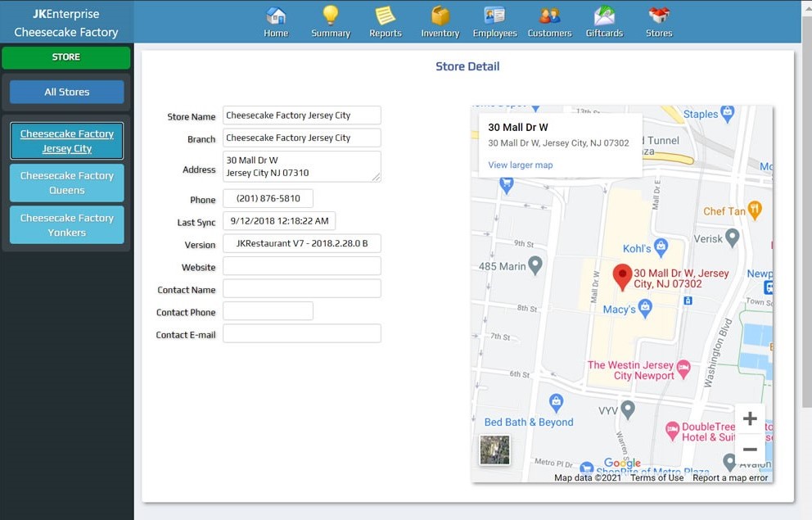
Task: Click the Website input field
Action: pos(302,265)
